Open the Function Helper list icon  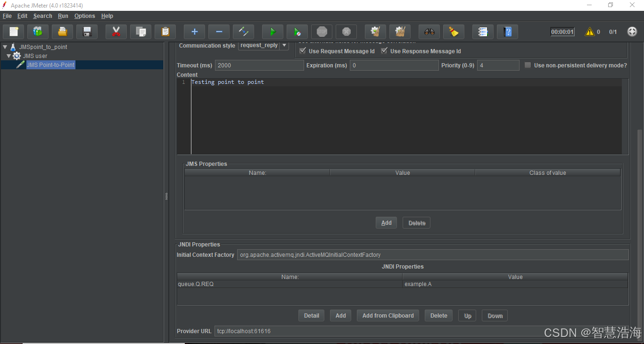[x=483, y=32]
